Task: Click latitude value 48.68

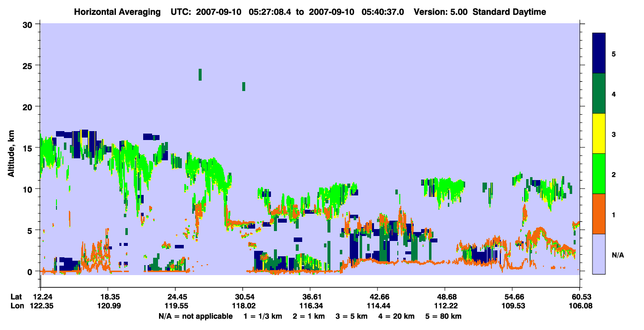Action: tap(445, 297)
